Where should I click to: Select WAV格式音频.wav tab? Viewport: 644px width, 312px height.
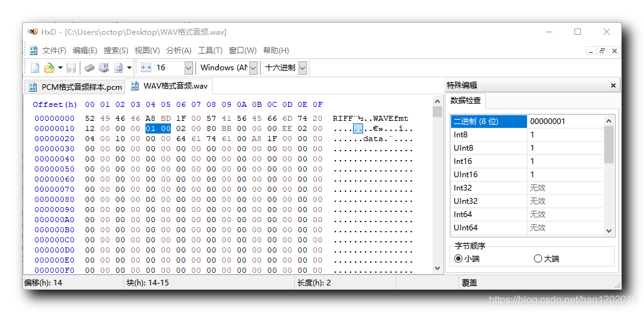(169, 86)
